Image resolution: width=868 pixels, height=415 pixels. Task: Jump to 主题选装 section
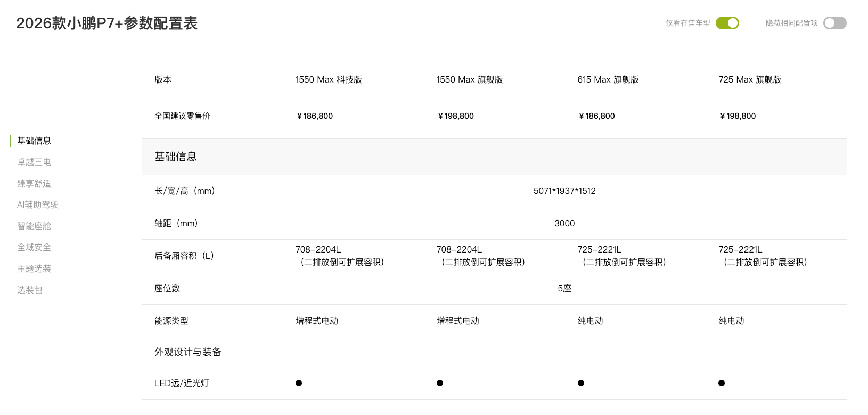pyautogui.click(x=34, y=268)
